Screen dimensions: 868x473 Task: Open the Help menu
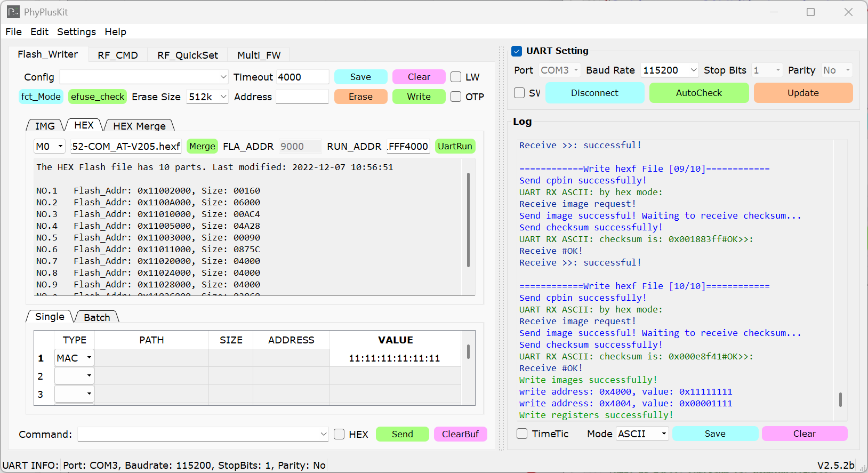(115, 31)
